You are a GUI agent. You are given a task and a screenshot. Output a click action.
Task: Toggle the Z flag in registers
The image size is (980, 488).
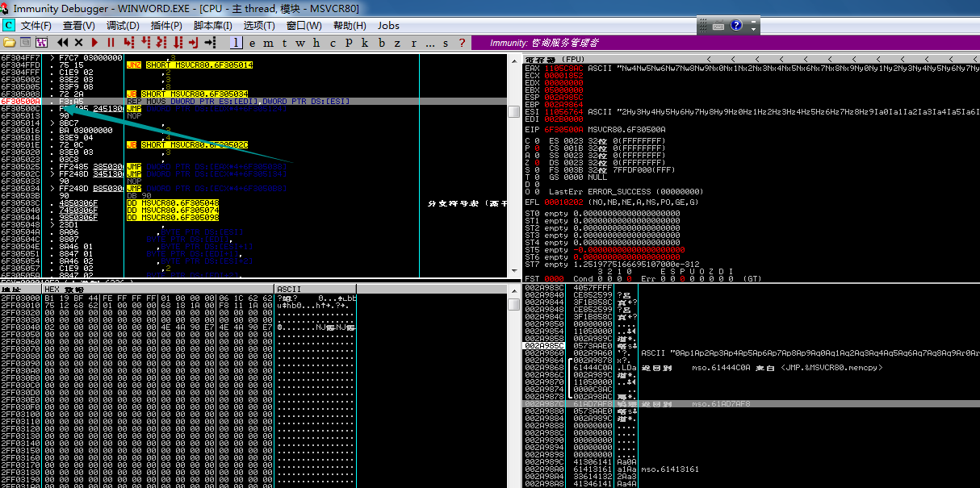537,162
